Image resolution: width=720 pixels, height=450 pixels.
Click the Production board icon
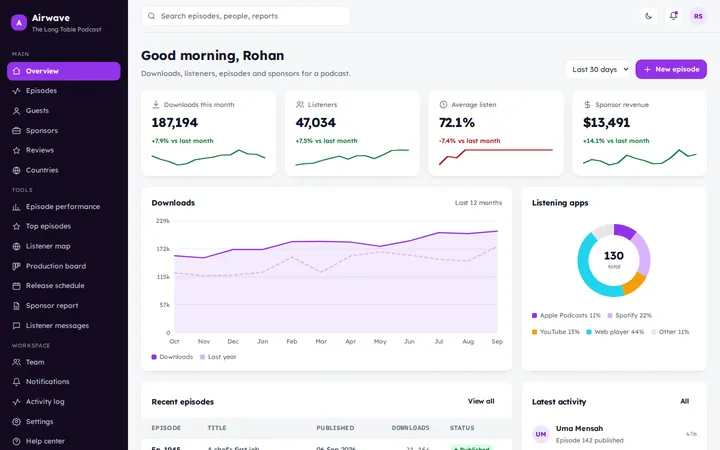click(17, 266)
